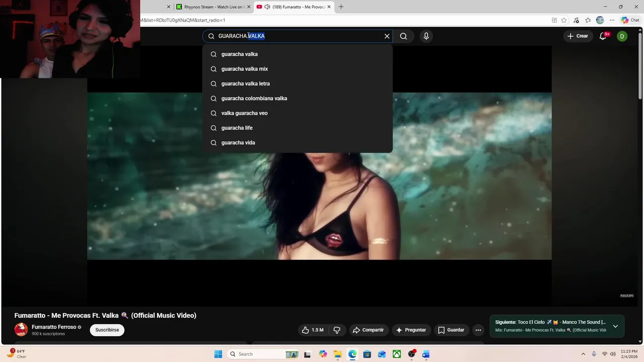Select suggestion "guaracha vida"
This screenshot has width=644, height=362.
tap(297, 143)
